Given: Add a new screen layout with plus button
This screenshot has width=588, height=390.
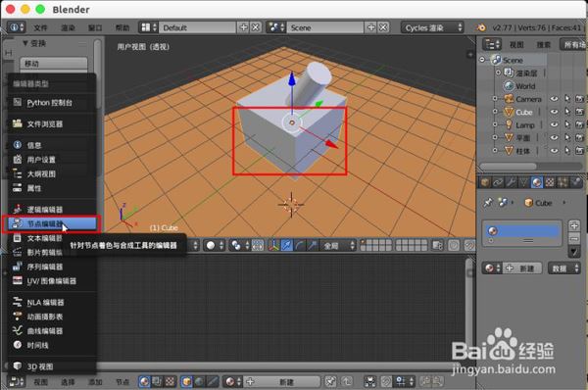Looking at the screenshot, I should click(243, 27).
